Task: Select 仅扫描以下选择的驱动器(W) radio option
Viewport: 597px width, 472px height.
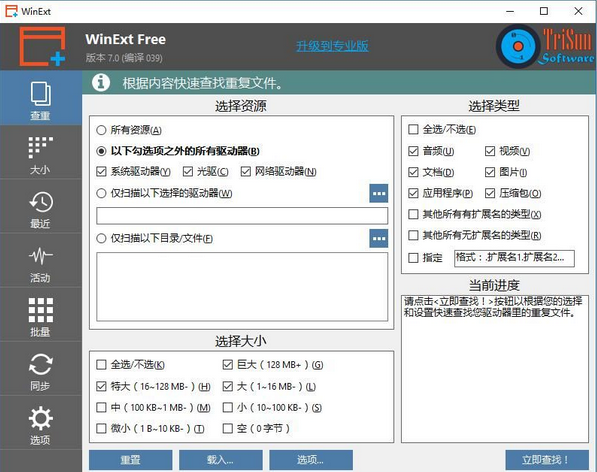Action: coord(101,193)
